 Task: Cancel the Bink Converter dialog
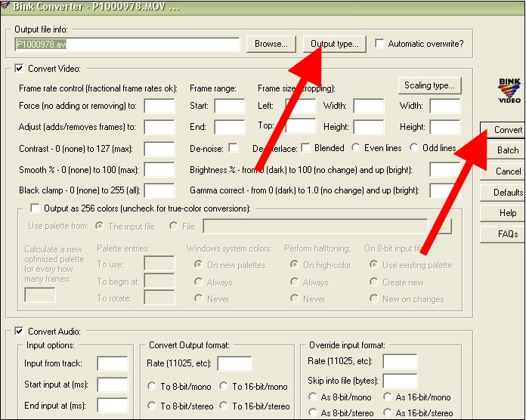pyautogui.click(x=503, y=171)
